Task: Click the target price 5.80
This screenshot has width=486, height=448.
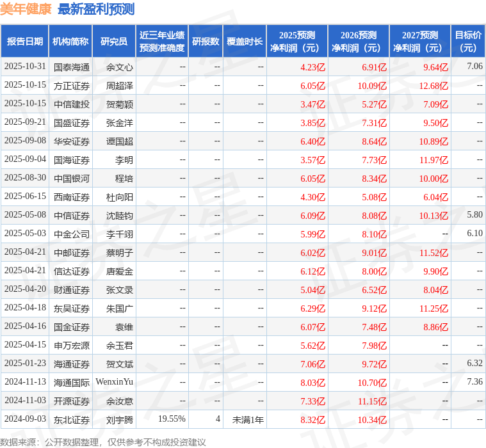Action: pyautogui.click(x=474, y=214)
